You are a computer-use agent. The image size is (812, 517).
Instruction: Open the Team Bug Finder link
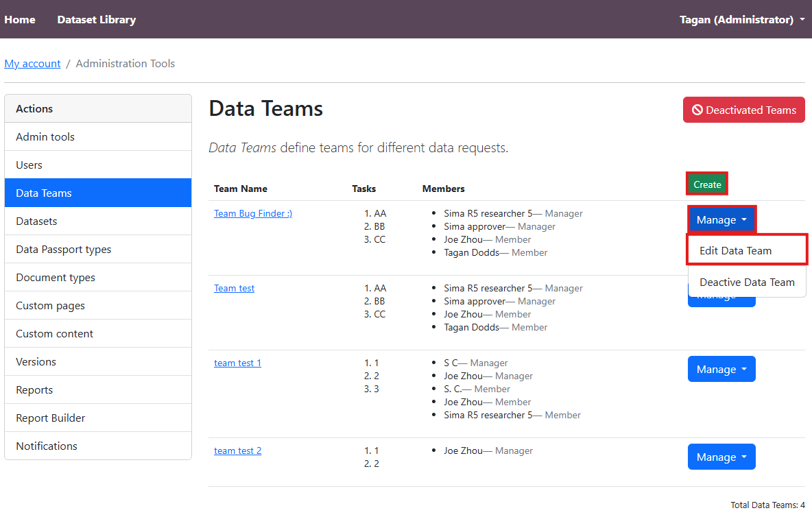coord(253,213)
